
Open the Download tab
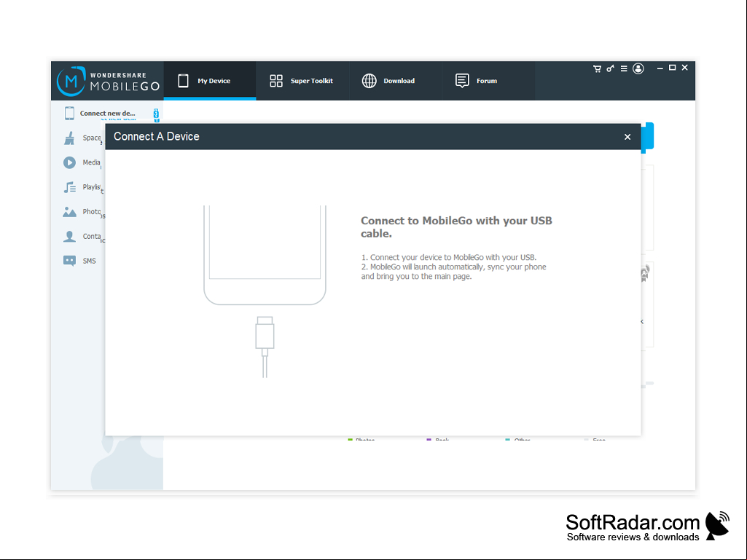click(x=396, y=81)
